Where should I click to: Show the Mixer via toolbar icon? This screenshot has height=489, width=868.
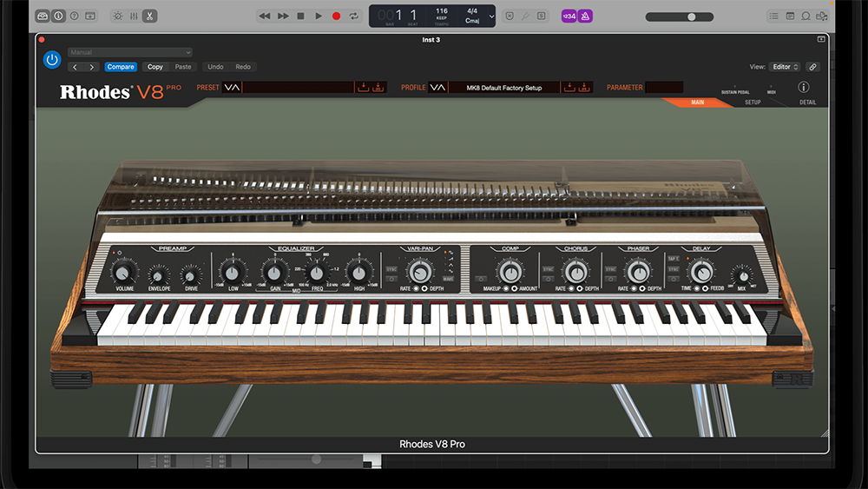[x=134, y=16]
